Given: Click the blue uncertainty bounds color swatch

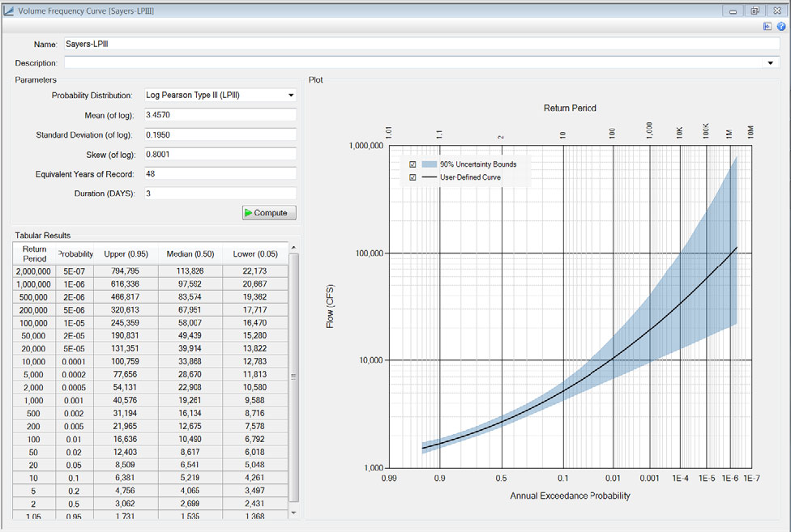Looking at the screenshot, I should [431, 164].
